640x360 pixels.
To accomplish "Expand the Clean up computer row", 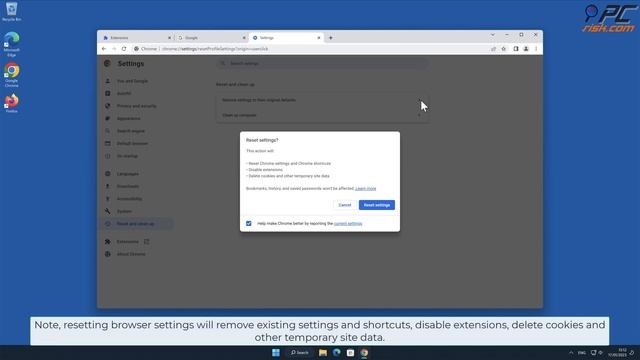I will point(322,115).
